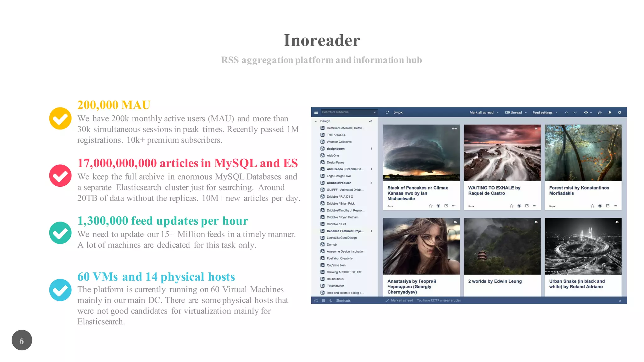Open notifications bell icon
The height and width of the screenshot is (362, 644).
pyautogui.click(x=610, y=112)
